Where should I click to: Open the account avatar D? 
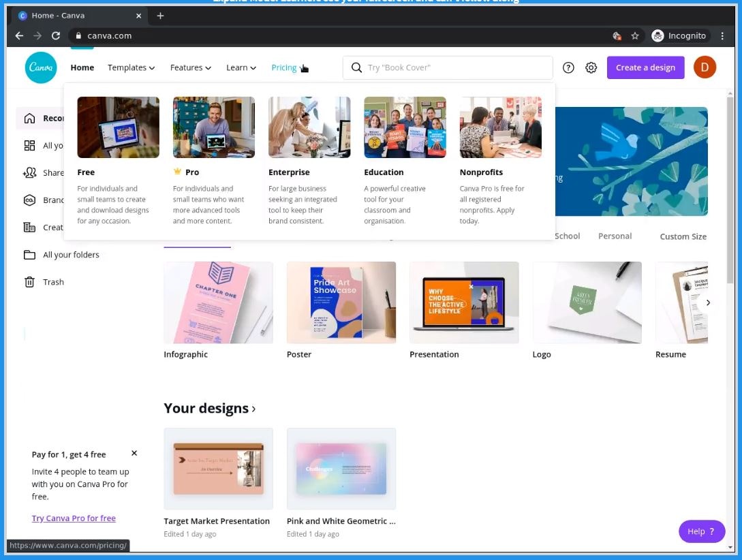[x=705, y=67]
